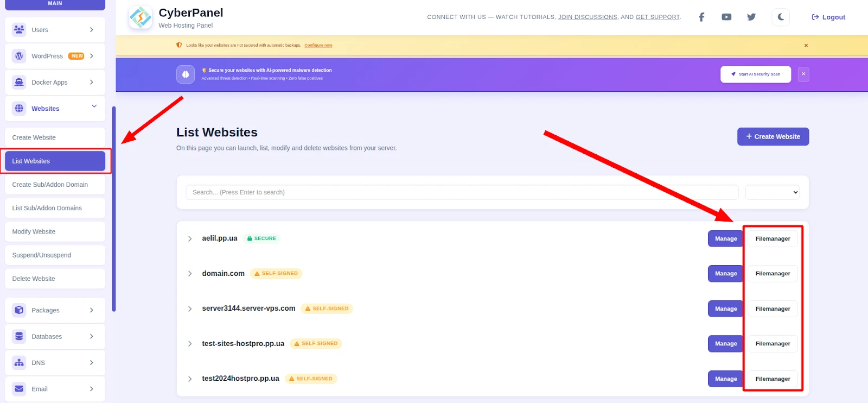
Task: Click the CyberPanel logo
Action: (x=141, y=17)
